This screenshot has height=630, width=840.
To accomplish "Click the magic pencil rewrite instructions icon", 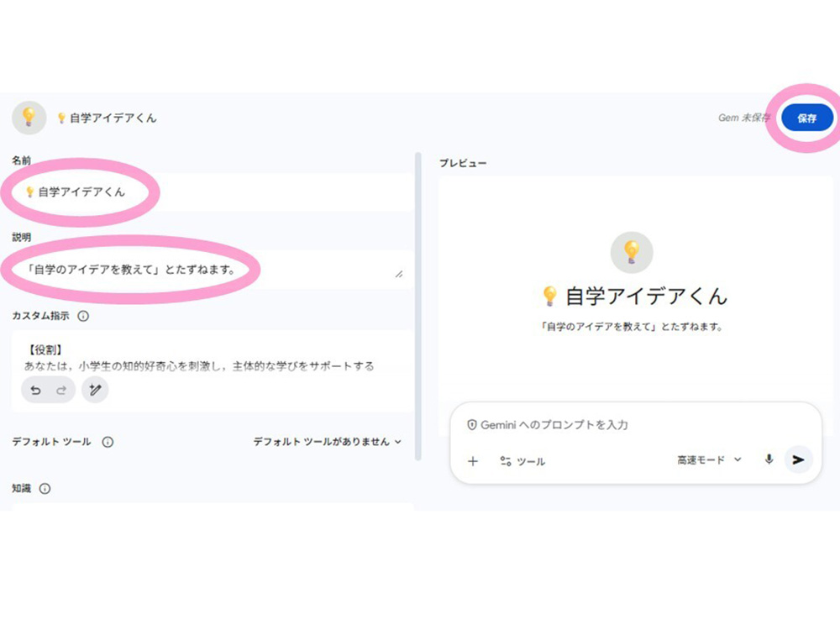I will coord(95,390).
